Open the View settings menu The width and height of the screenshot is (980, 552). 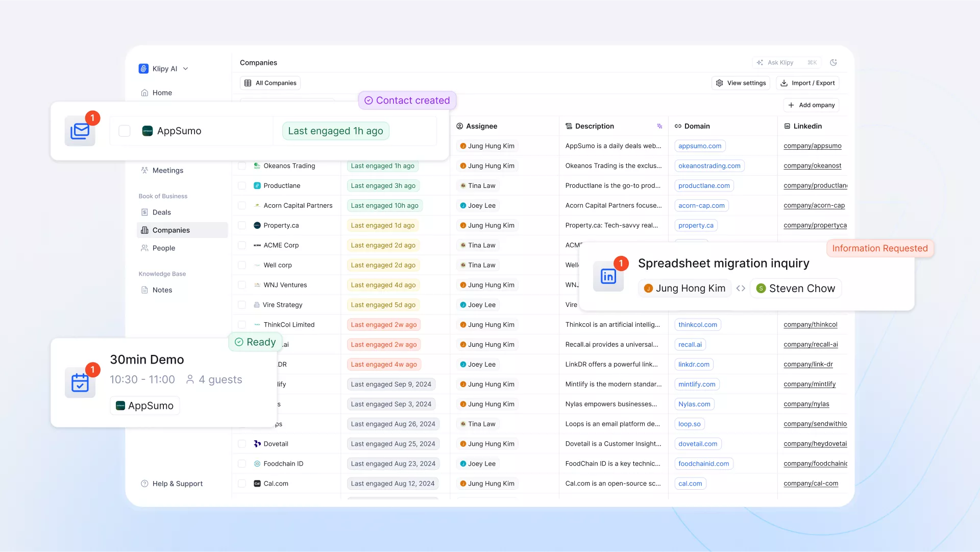click(x=741, y=83)
